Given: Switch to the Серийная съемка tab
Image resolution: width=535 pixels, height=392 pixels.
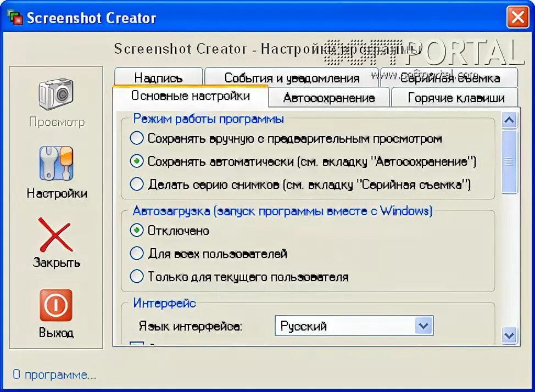Looking at the screenshot, I should [x=450, y=78].
